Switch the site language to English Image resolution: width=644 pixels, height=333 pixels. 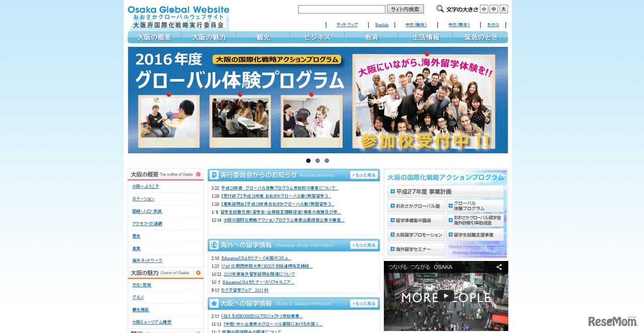coord(381,24)
